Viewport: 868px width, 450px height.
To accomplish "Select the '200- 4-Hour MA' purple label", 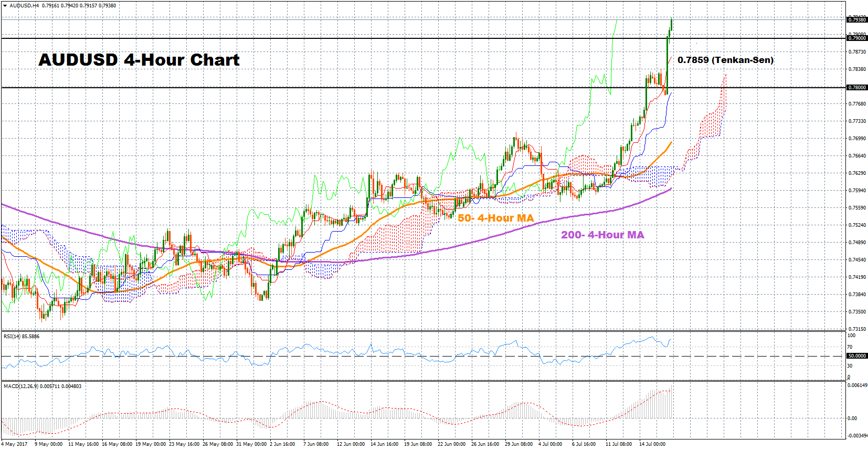I will coord(602,235).
